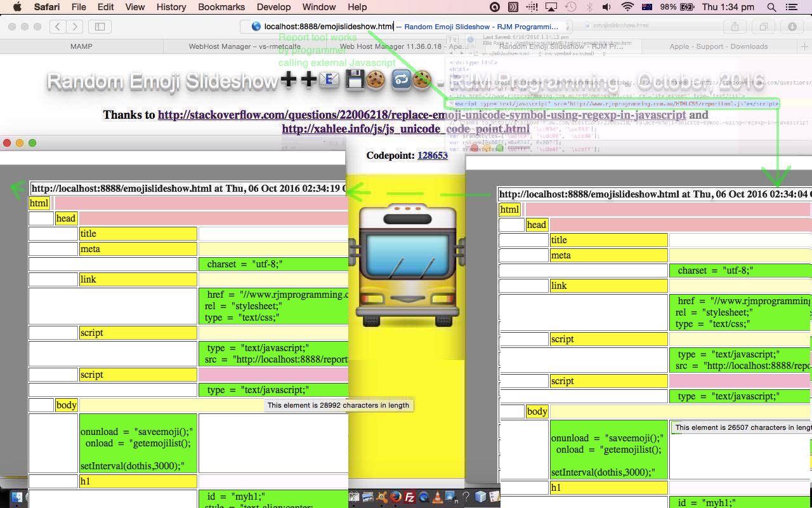Screen dimensions: 812x508
Task: Launch FileZilla from the Dock
Action: [410, 497]
